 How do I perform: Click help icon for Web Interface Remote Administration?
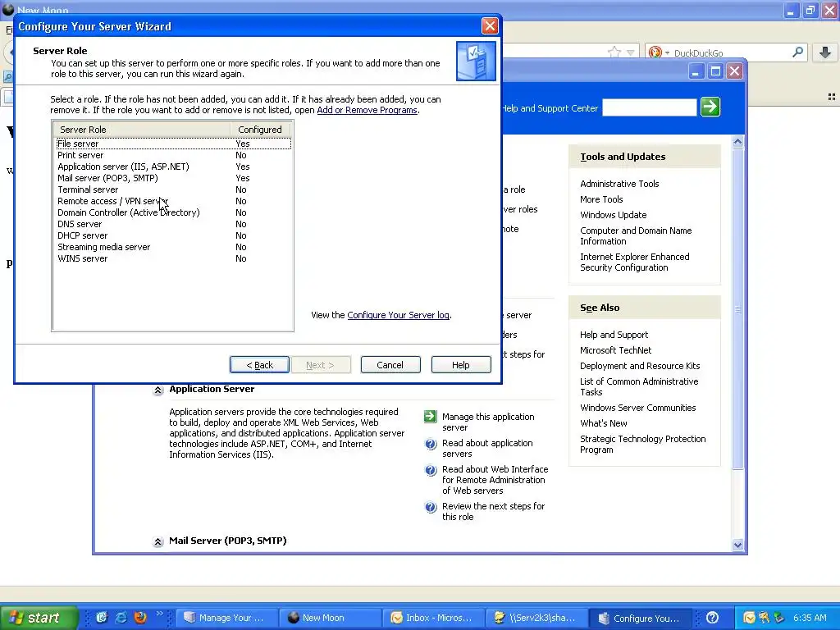(x=430, y=470)
